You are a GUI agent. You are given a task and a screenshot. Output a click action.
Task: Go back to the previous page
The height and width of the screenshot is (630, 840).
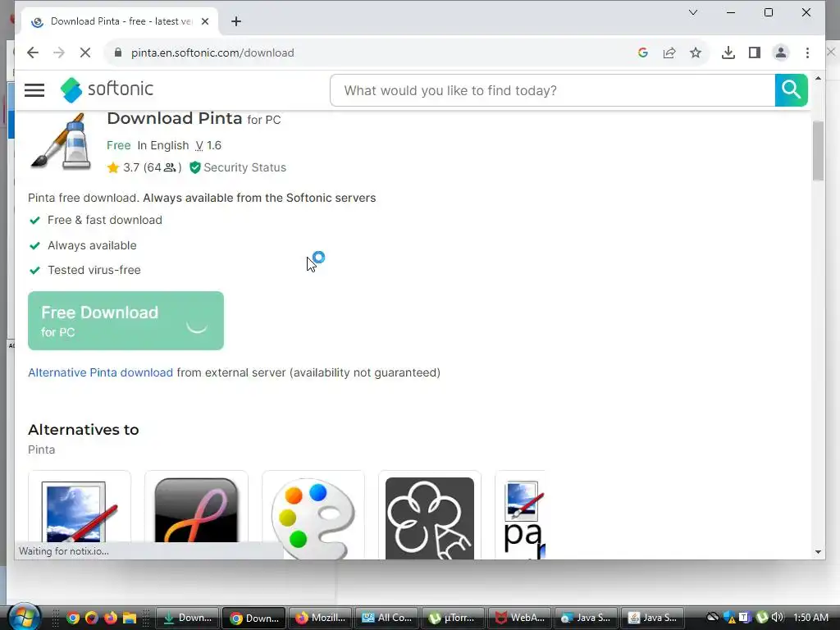click(33, 52)
